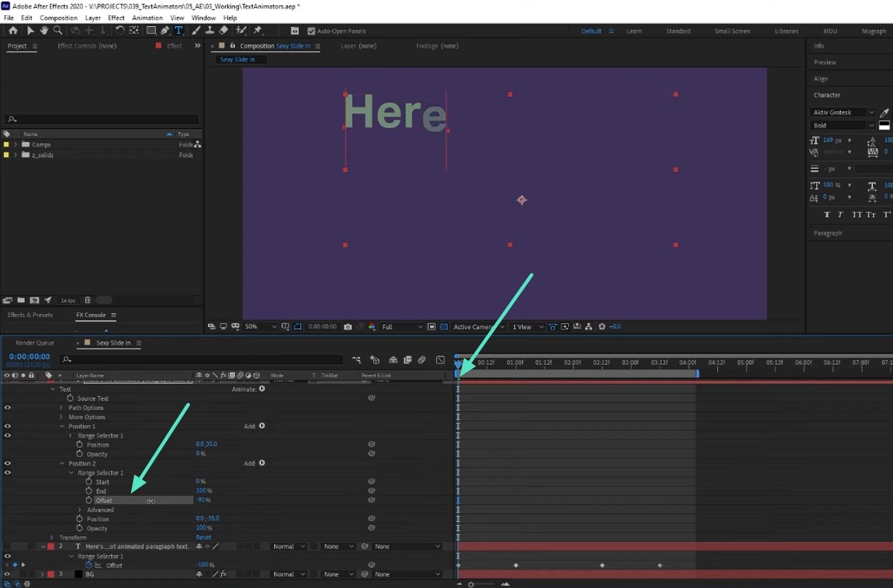Enable Motion Blur icon in timeline
Image resolution: width=893 pixels, height=588 pixels.
(422, 359)
